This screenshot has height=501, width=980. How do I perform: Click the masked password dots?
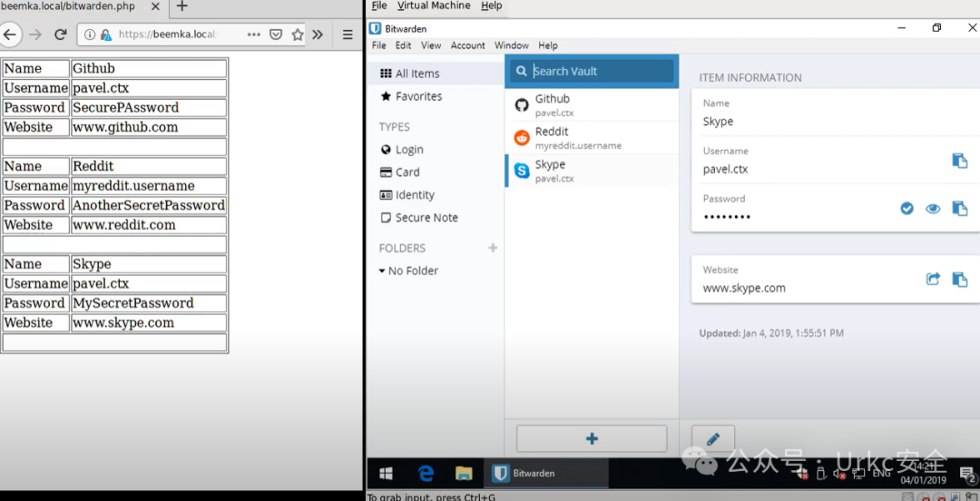click(727, 217)
